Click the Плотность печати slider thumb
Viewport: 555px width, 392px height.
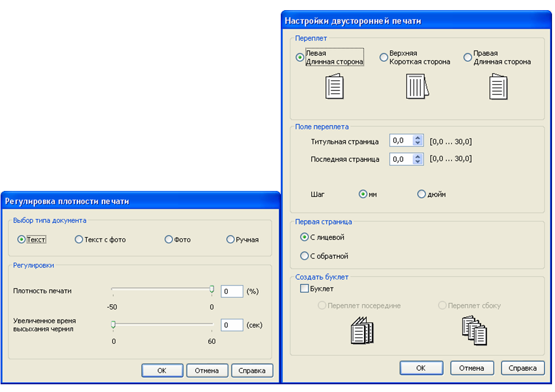(x=212, y=289)
